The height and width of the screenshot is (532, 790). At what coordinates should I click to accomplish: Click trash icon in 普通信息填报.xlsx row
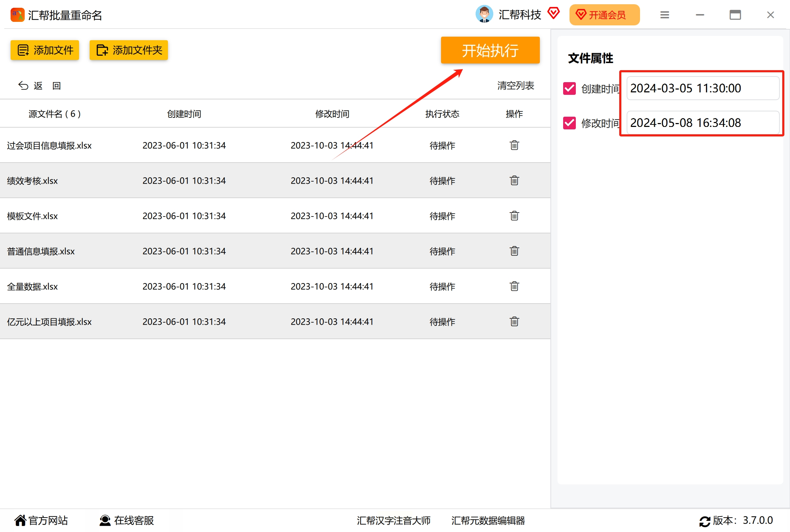point(514,251)
